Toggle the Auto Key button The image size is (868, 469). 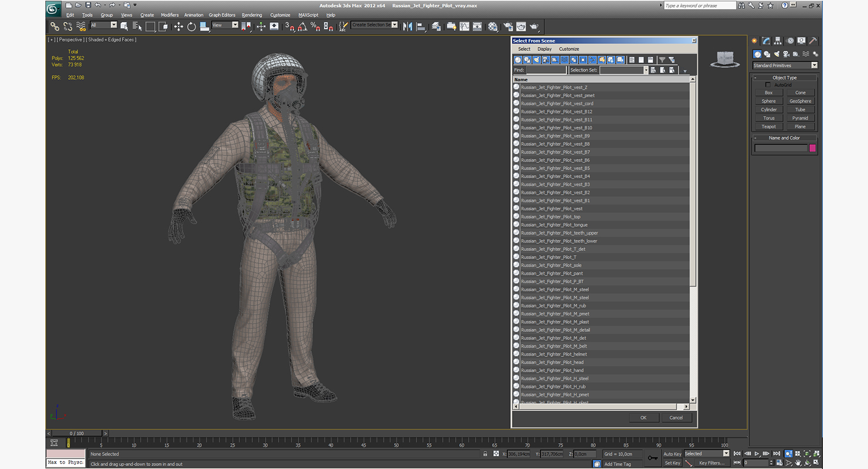coord(672,454)
